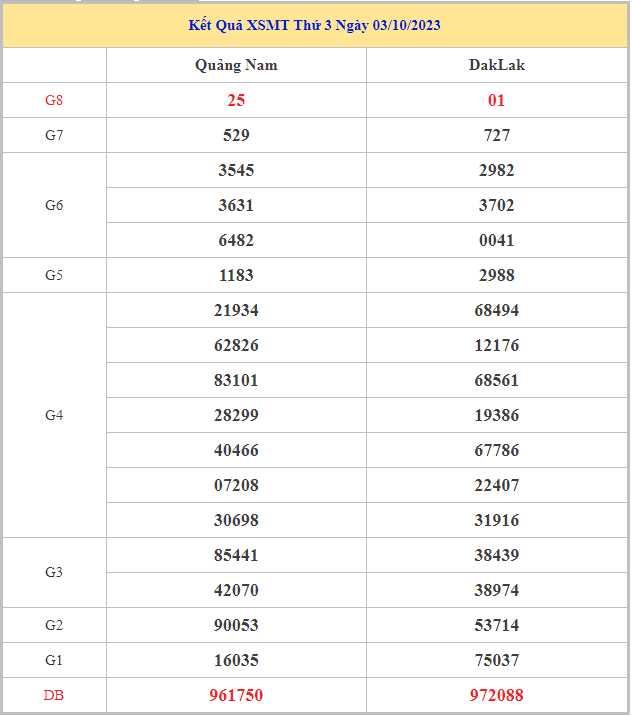This screenshot has height=716, width=632.
Task: Select the G4 number 83101
Action: pyautogui.click(x=236, y=380)
